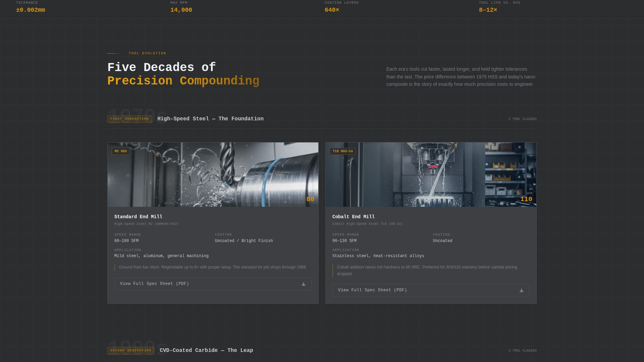Click the 640× coating layers stat

(x=331, y=10)
